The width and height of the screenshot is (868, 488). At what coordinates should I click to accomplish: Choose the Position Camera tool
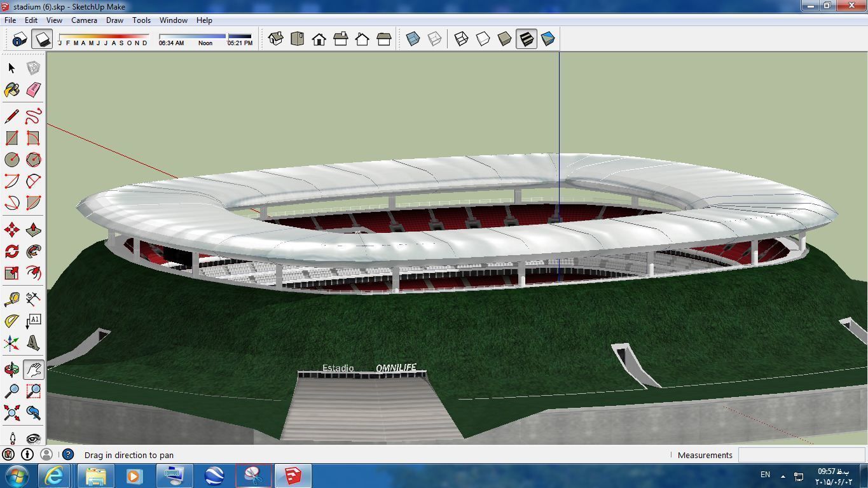[11, 438]
